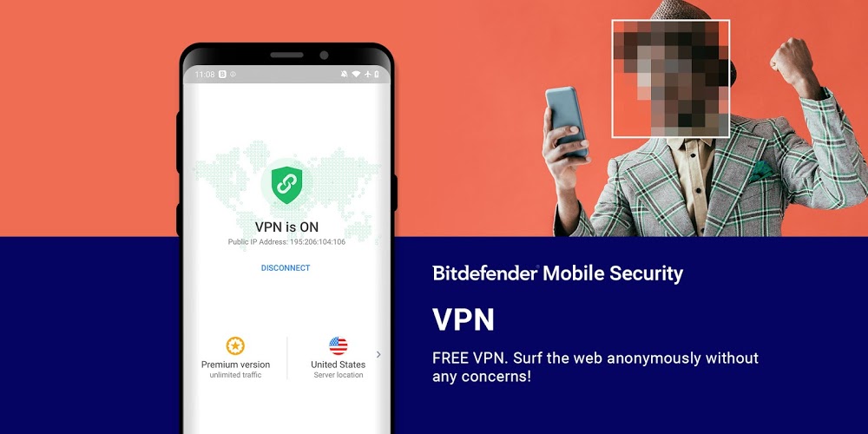The height and width of the screenshot is (434, 868).
Task: Click the pixelated face detection box
Action: [670, 79]
